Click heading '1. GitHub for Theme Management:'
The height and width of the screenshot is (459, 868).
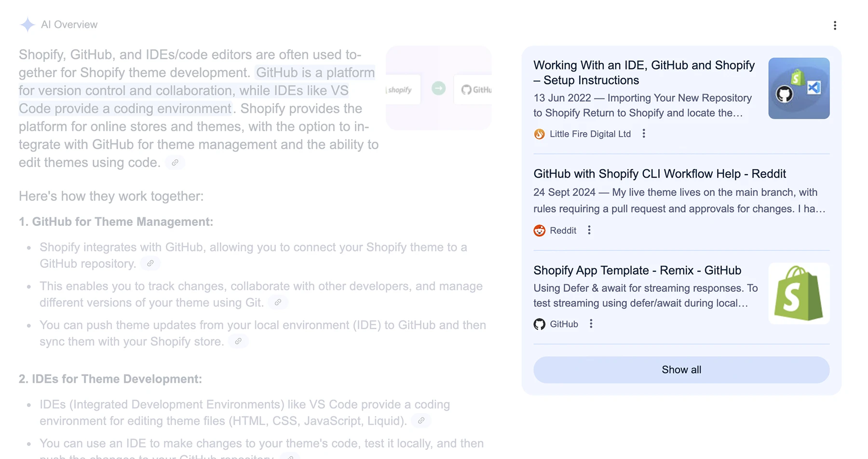pos(116,222)
